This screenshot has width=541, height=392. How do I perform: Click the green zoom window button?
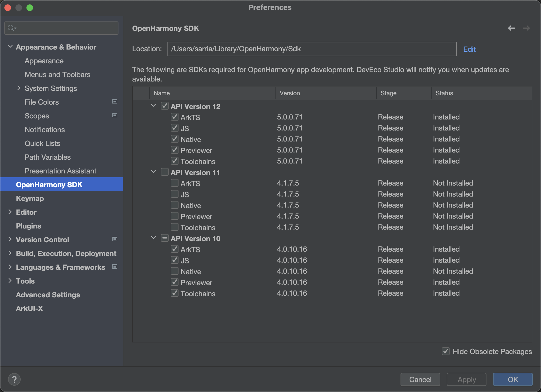click(30, 8)
